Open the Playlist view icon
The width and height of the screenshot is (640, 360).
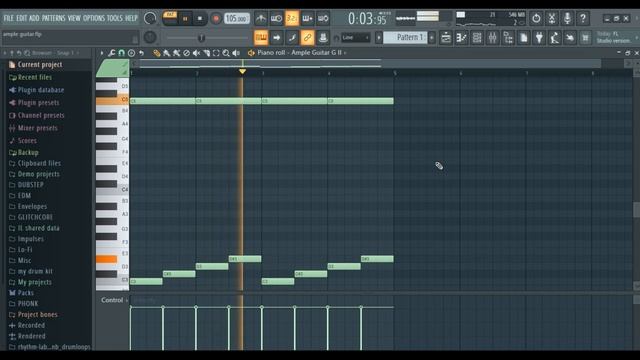pyautogui.click(x=446, y=38)
